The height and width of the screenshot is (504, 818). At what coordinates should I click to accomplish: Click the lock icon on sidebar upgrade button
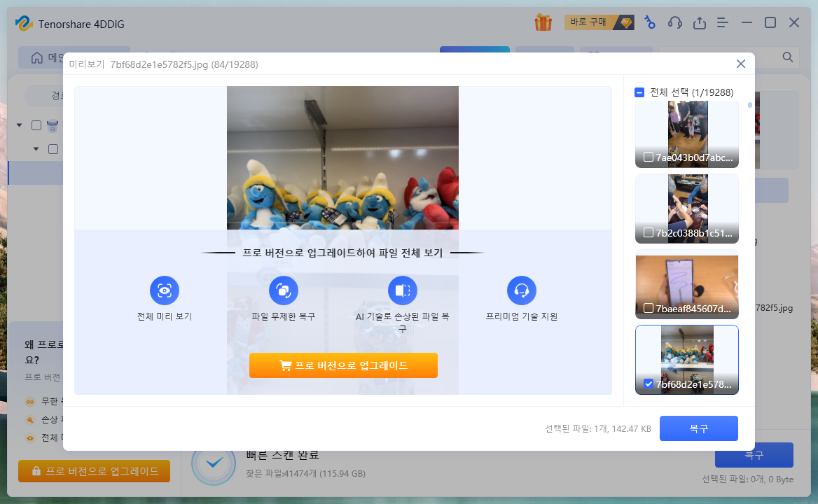pos(36,470)
